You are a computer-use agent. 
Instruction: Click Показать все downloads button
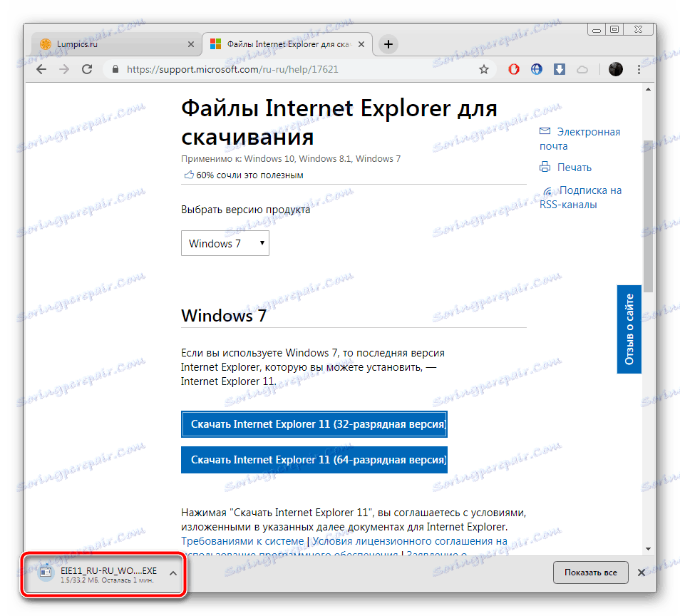click(x=591, y=573)
